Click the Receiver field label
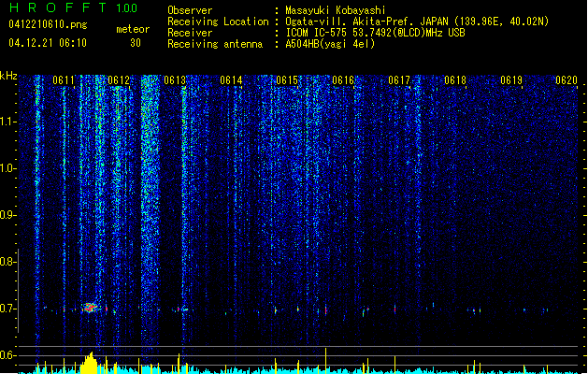This screenshot has height=374, width=588. (190, 33)
